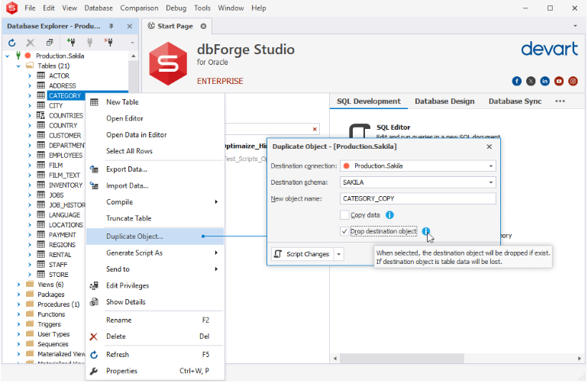
Task: Expand the ACTOR table node
Action: point(30,76)
